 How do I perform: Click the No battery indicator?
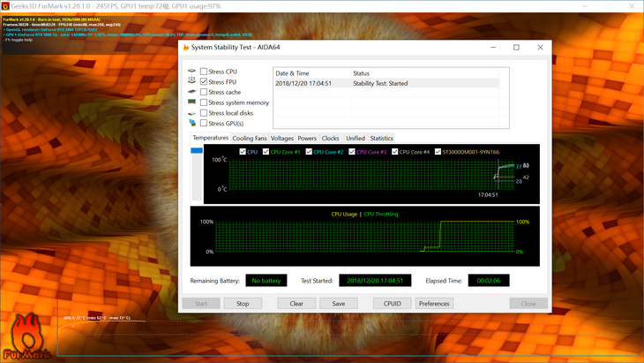point(266,280)
